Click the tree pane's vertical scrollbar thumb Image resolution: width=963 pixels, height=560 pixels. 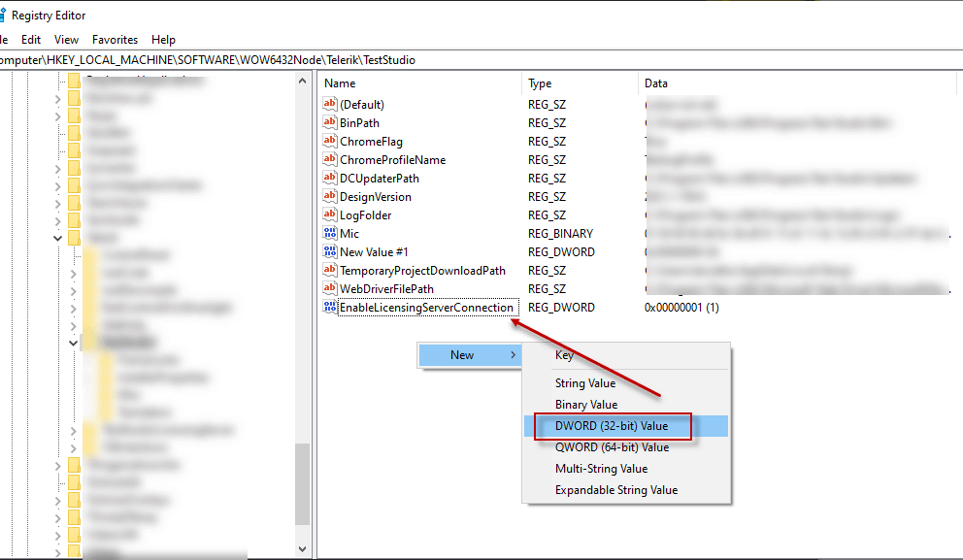point(302,484)
